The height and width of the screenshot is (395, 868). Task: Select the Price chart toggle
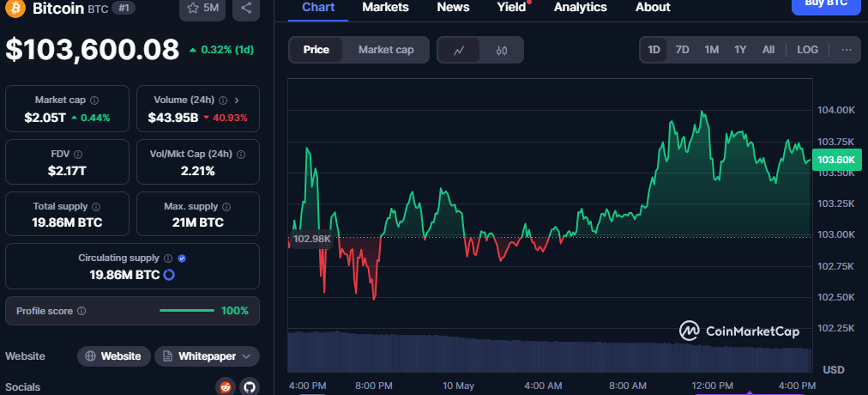coord(316,50)
